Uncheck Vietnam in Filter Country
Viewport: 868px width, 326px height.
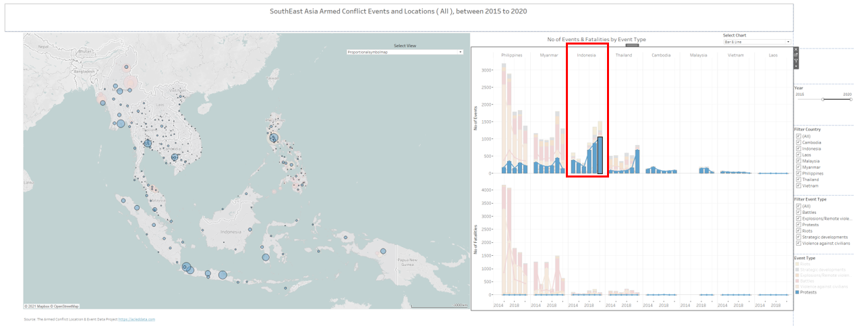(x=799, y=186)
